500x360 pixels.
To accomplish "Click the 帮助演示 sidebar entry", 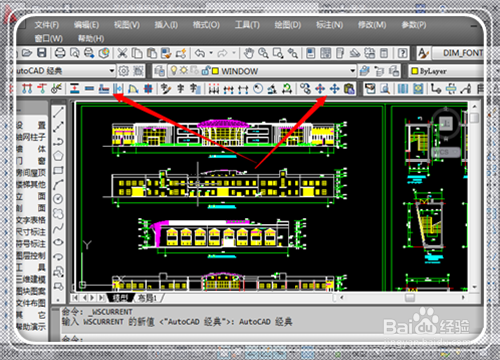I will click(x=31, y=326).
